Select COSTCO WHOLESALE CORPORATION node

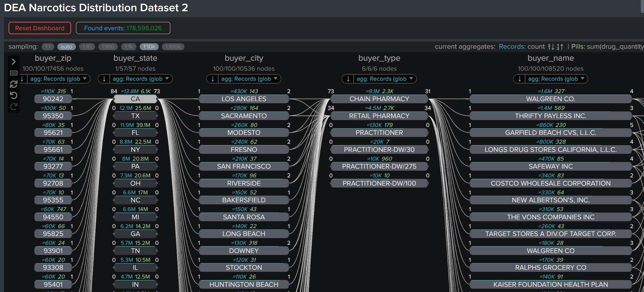551,183
